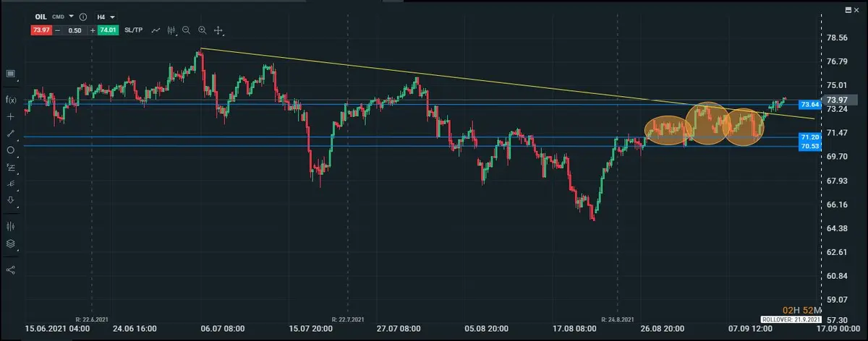Screen dimensions: 868x341
Task: Click the 0.50 volume input field
Action: (74, 30)
